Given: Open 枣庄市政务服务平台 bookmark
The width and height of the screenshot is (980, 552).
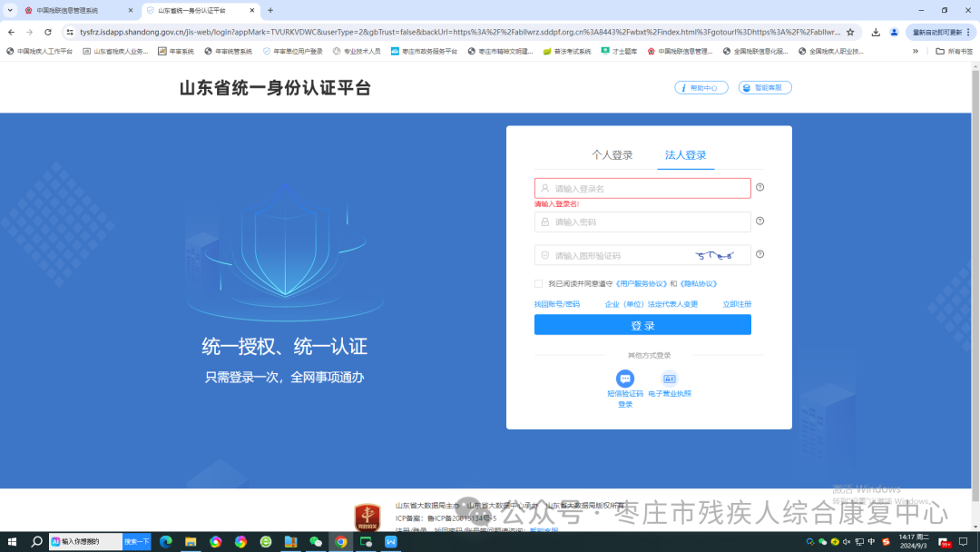Looking at the screenshot, I should pos(425,51).
